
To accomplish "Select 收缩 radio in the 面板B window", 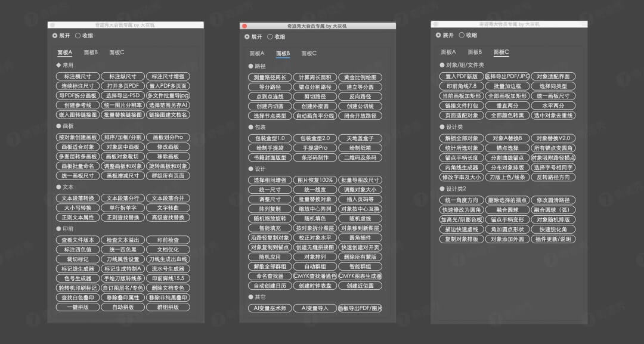I will click(x=271, y=36).
